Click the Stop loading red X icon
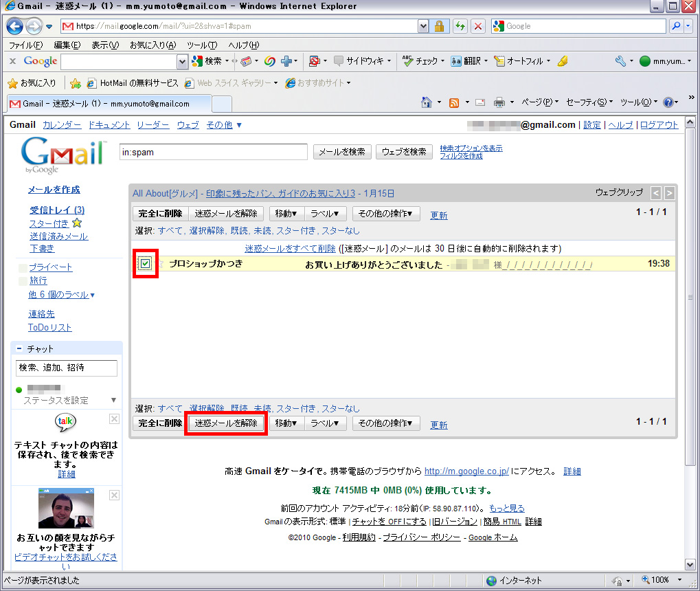 (x=478, y=26)
